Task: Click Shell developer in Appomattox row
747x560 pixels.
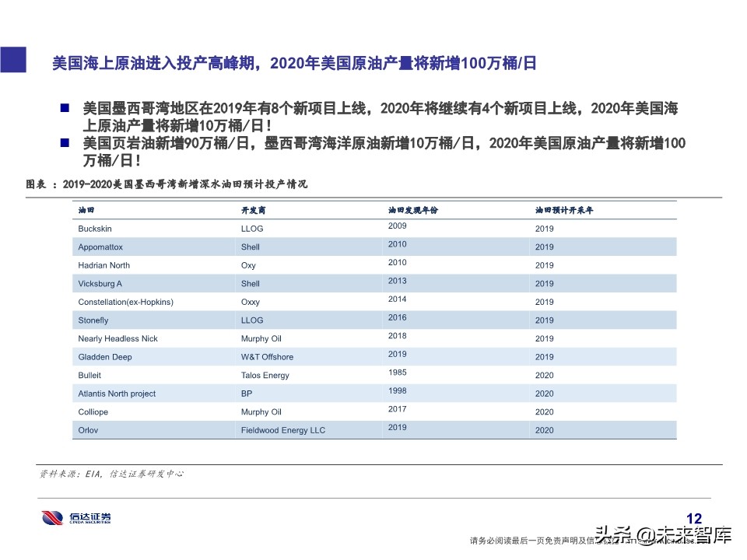Action: tap(250, 247)
